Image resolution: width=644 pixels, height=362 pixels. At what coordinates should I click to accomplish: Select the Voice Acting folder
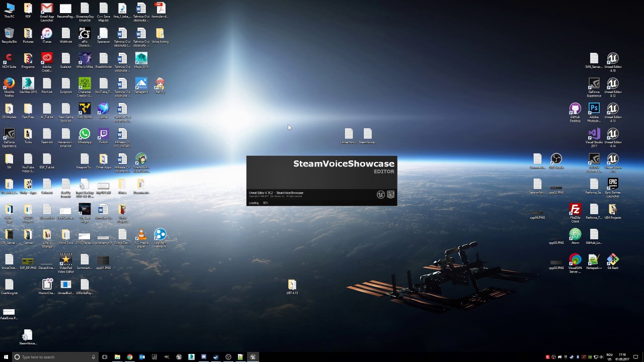(x=160, y=36)
